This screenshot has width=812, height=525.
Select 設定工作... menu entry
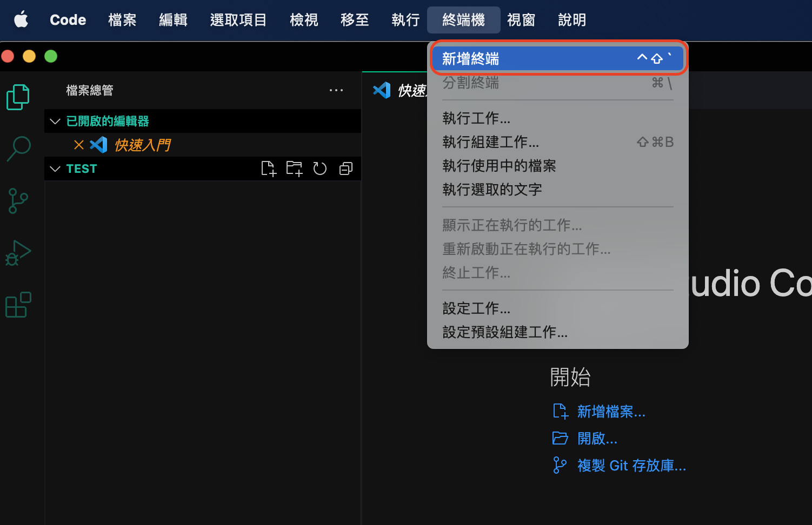click(x=558, y=308)
